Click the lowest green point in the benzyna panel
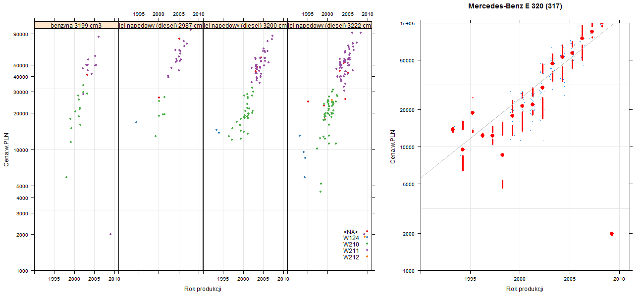644x297 pixels. pos(66,177)
